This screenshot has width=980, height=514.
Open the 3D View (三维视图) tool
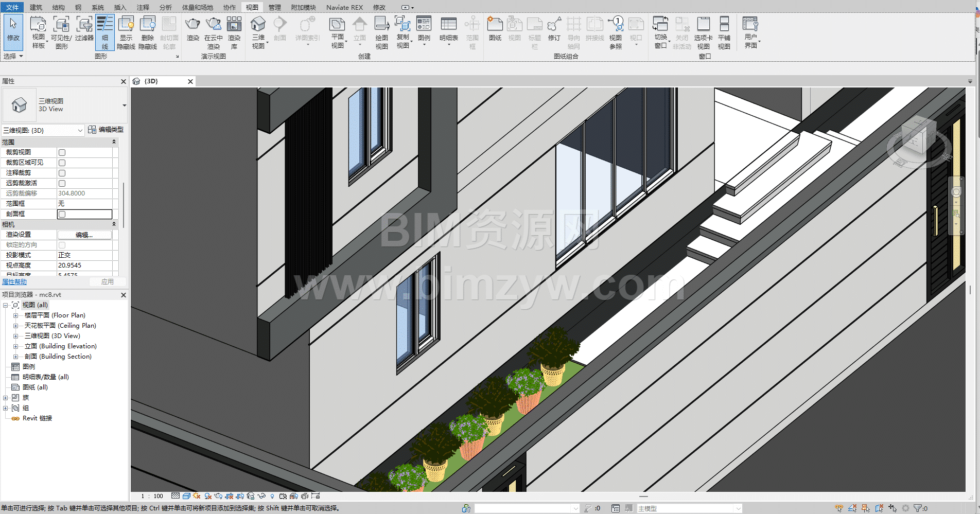258,32
